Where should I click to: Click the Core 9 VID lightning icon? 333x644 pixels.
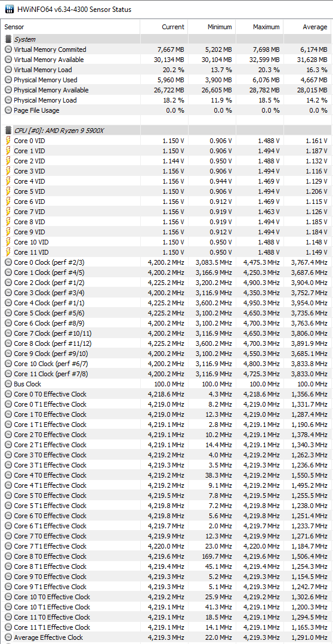point(8,231)
